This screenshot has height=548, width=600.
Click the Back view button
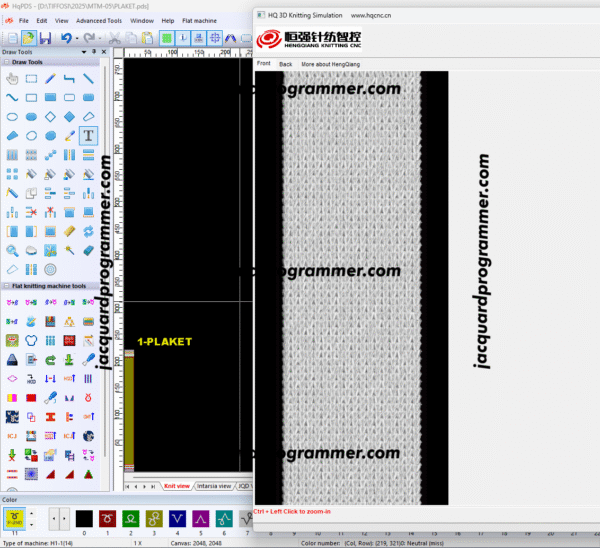286,64
